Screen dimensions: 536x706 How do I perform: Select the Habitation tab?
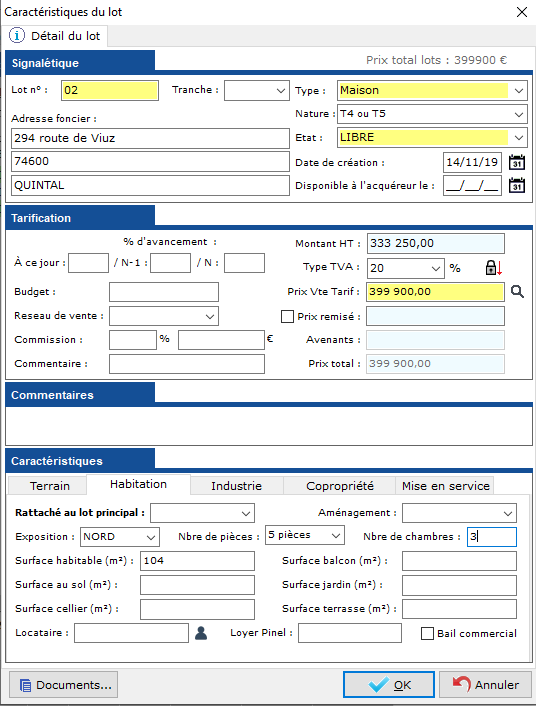[x=138, y=484]
